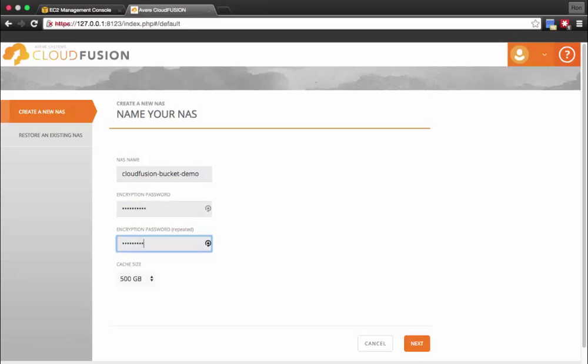Cancel the NAS creation

pos(375,343)
